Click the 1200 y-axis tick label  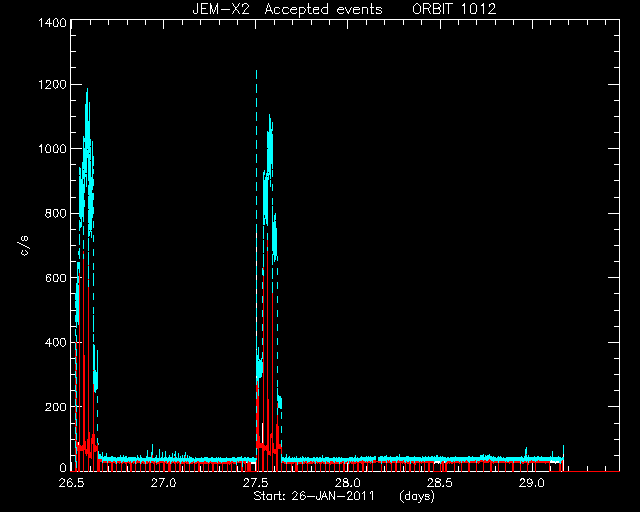52,85
